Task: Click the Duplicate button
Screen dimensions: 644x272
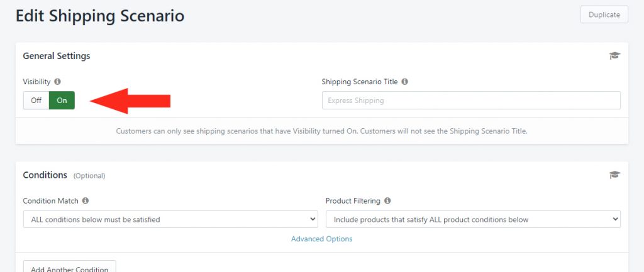Action: coord(604,14)
